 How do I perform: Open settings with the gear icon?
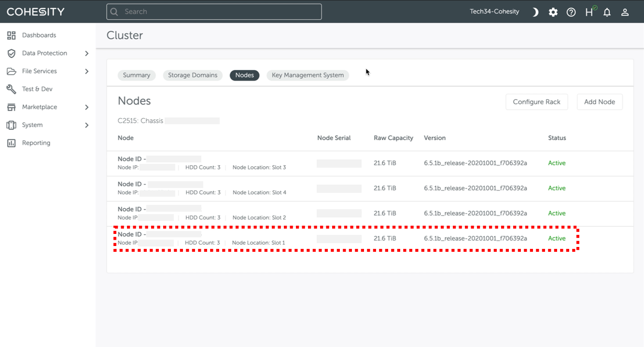tap(553, 12)
